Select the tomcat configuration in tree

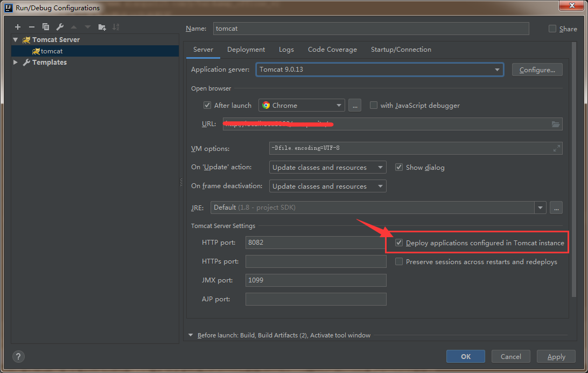[x=95, y=51]
